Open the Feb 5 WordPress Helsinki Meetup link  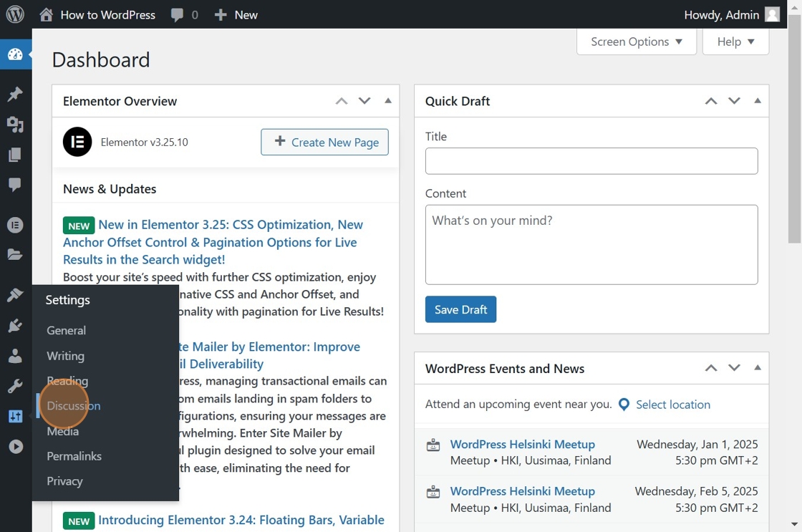pos(523,491)
